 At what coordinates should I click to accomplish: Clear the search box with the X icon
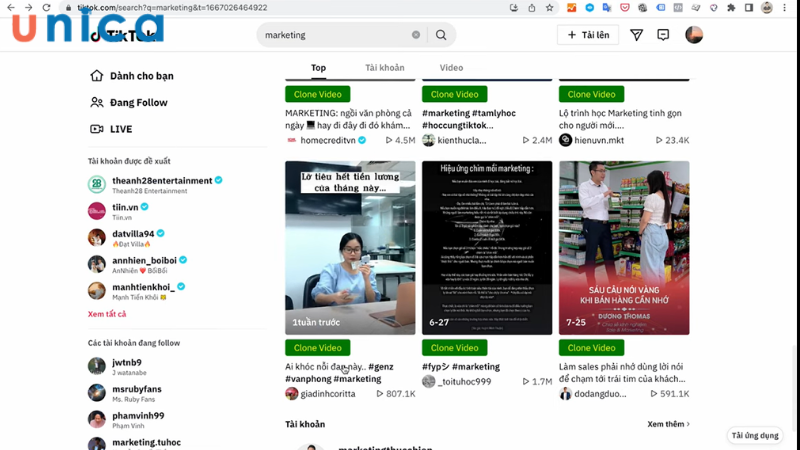(x=416, y=35)
